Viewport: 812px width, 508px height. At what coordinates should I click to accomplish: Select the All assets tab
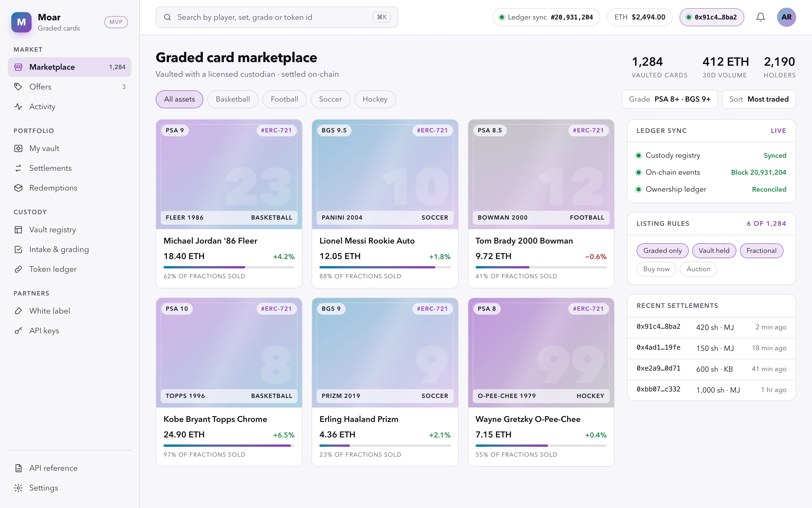coord(179,99)
